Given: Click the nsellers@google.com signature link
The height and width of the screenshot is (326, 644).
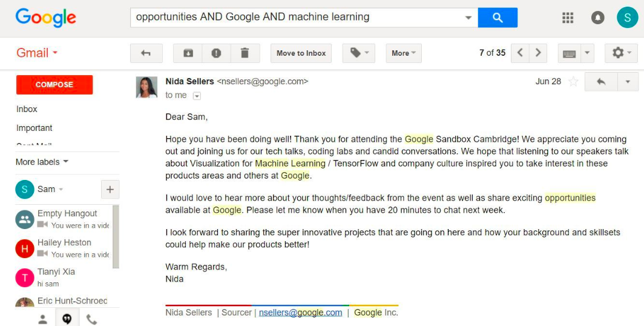Looking at the screenshot, I should [300, 313].
